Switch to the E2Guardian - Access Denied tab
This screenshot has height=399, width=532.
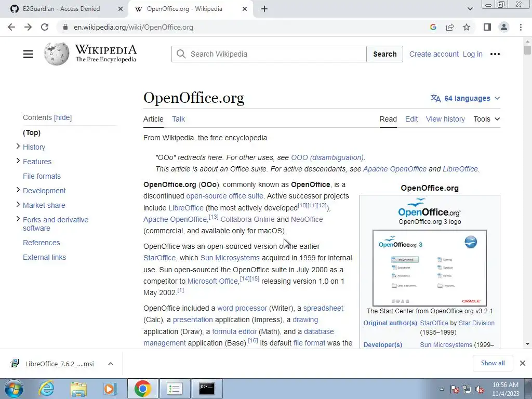[x=64, y=9]
